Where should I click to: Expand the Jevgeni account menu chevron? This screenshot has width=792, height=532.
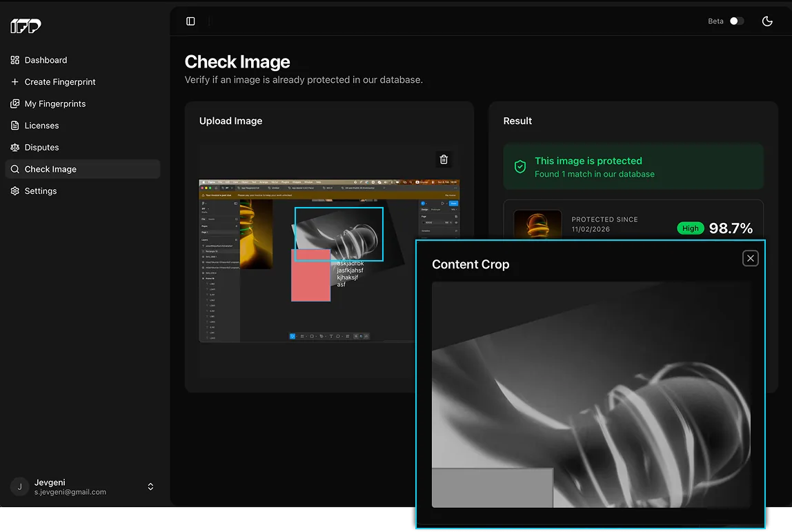click(150, 486)
